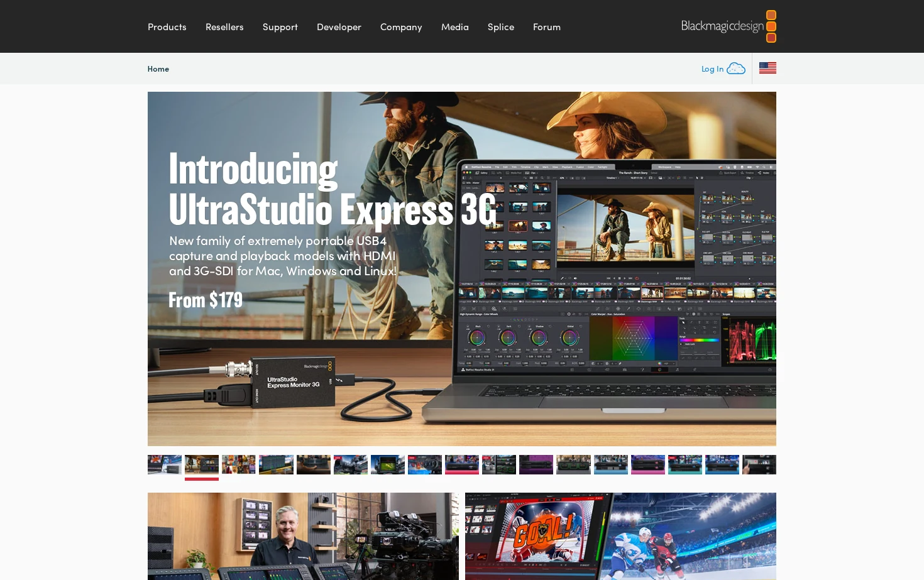924x580 pixels.
Task: Open the Support menu item
Action: point(280,27)
